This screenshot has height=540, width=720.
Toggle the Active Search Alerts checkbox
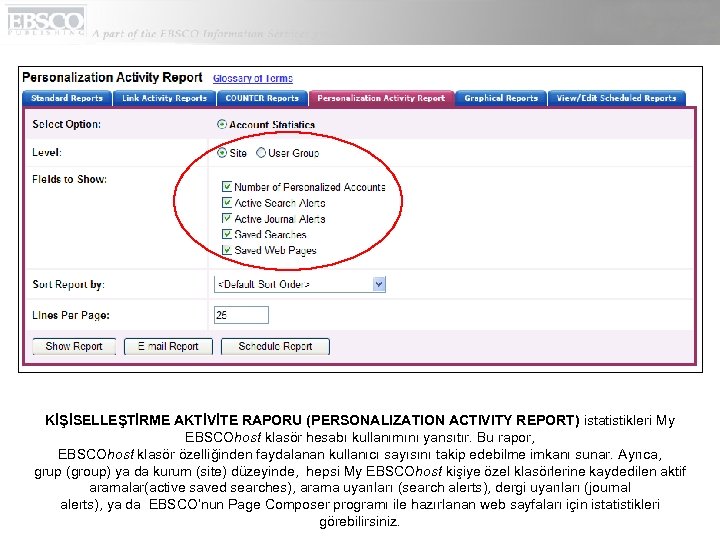pyautogui.click(x=226, y=202)
